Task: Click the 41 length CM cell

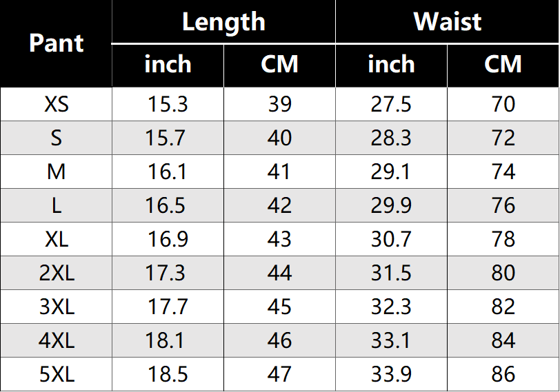Action: pyautogui.click(x=279, y=172)
